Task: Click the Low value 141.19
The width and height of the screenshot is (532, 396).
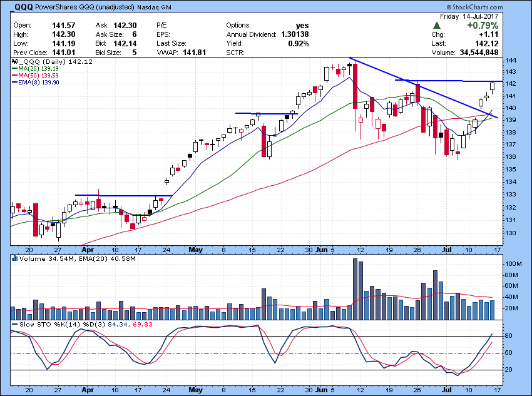Action: tap(63, 43)
